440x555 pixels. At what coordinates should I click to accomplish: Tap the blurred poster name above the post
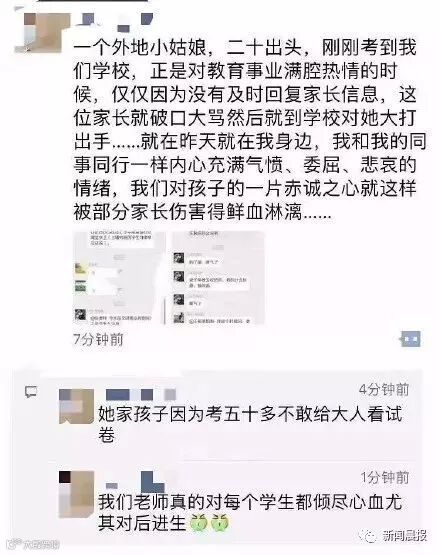(x=116, y=21)
